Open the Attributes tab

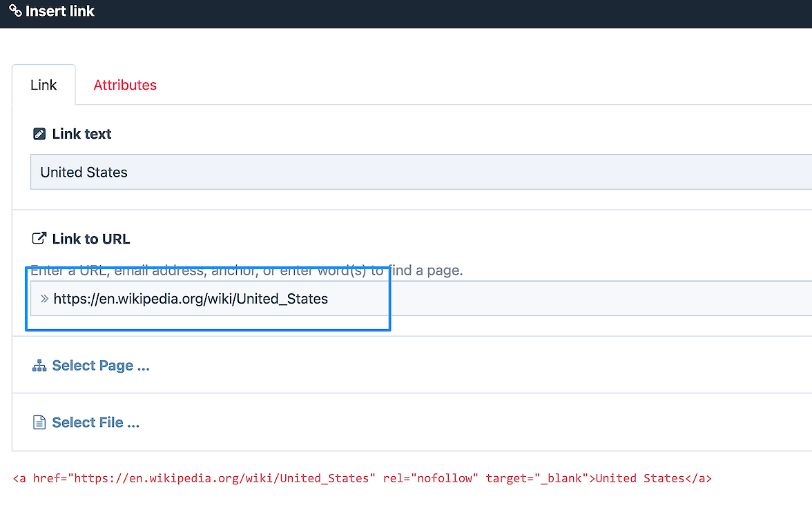point(125,85)
